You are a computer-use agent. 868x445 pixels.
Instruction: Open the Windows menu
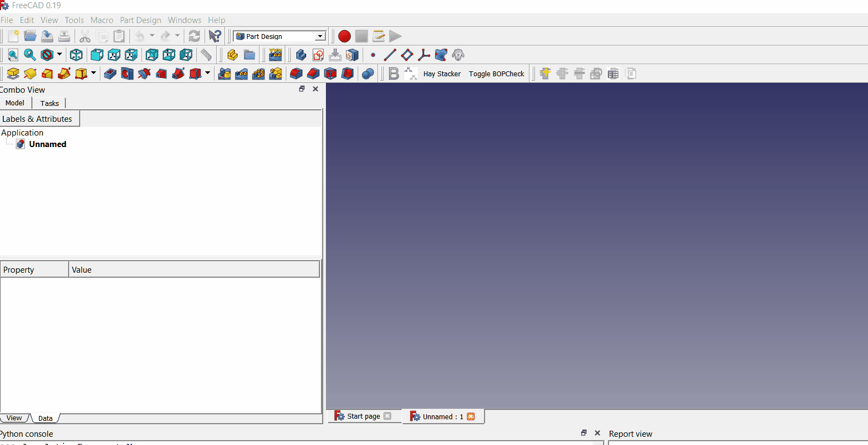pos(184,20)
